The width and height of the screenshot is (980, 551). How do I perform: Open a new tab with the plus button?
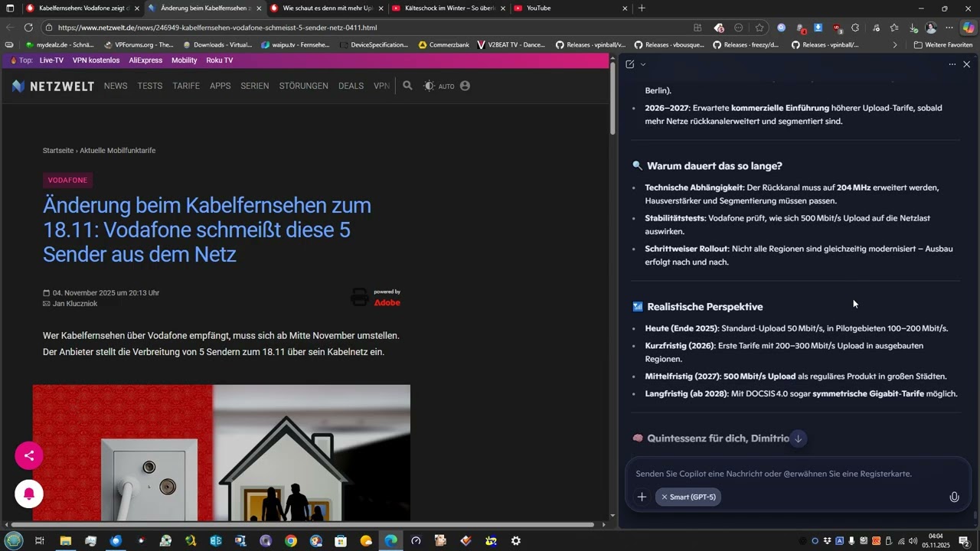pos(642,8)
